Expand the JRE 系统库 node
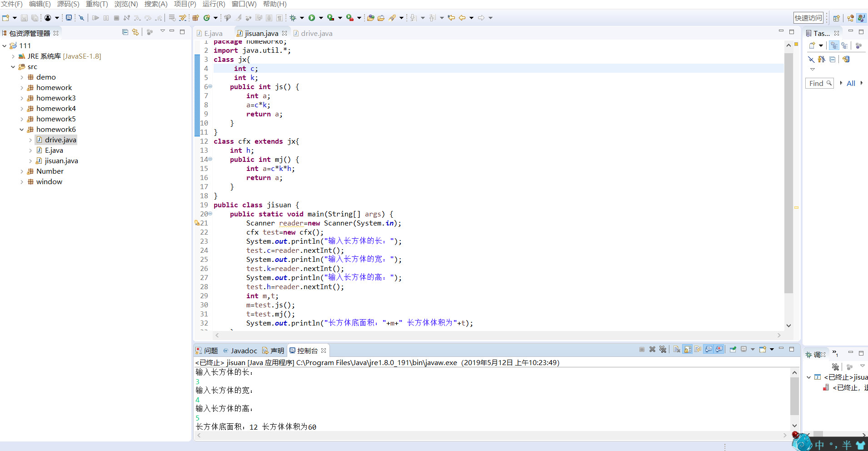 coord(13,56)
